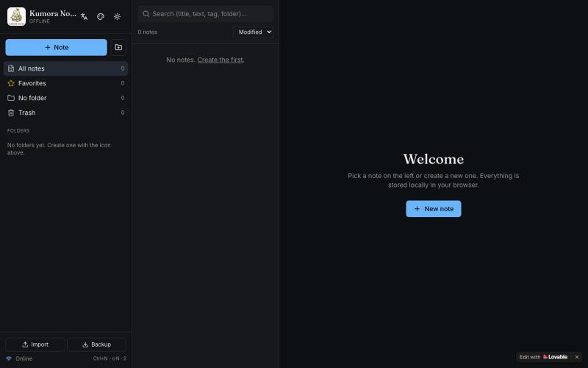Create a note with the + Note button
The height and width of the screenshot is (368, 588).
tap(57, 47)
